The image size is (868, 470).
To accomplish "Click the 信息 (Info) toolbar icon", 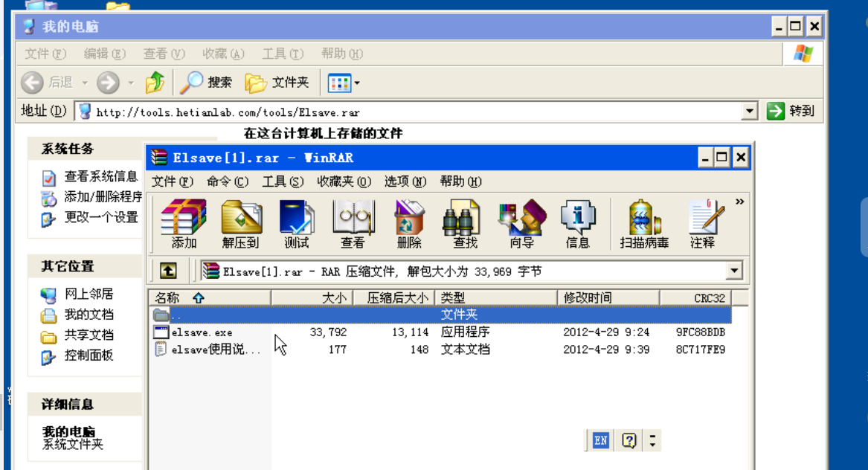I will point(577,224).
